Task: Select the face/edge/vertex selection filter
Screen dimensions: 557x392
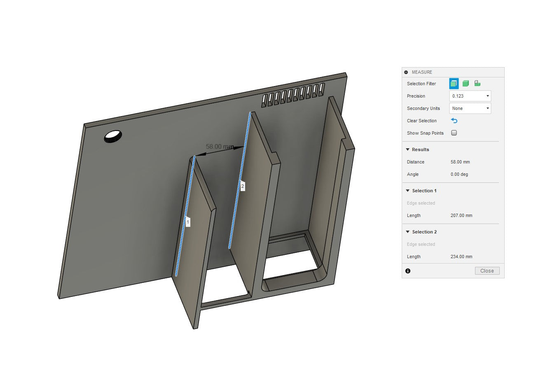Action: (x=454, y=84)
